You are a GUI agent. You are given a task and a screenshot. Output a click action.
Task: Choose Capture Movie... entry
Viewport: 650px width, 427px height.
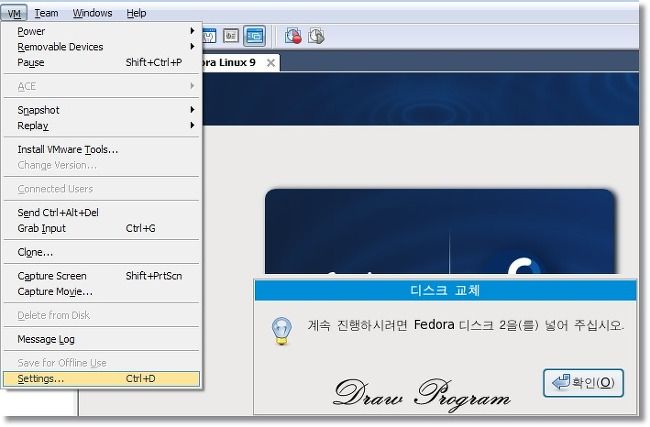coord(102,292)
